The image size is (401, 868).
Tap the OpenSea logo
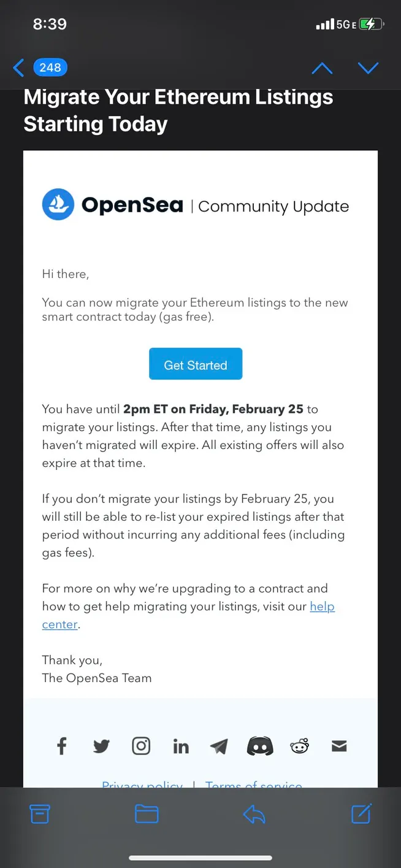(x=113, y=205)
